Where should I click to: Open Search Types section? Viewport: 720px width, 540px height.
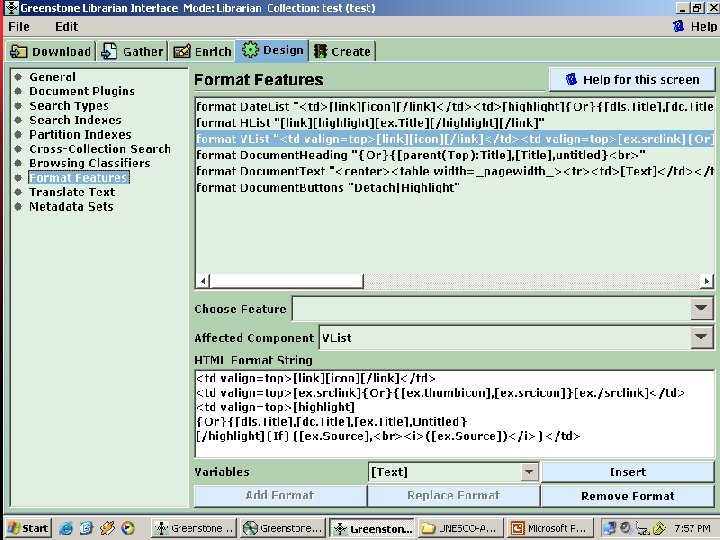[69, 106]
